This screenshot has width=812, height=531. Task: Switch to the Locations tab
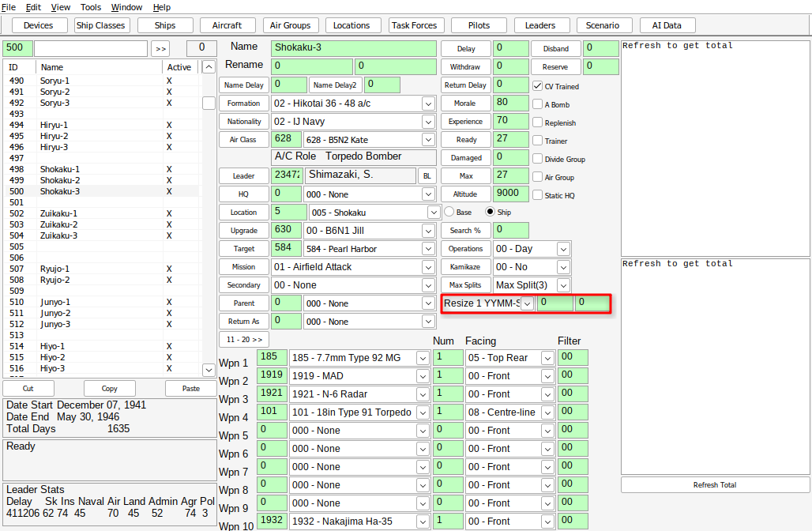pyautogui.click(x=351, y=25)
